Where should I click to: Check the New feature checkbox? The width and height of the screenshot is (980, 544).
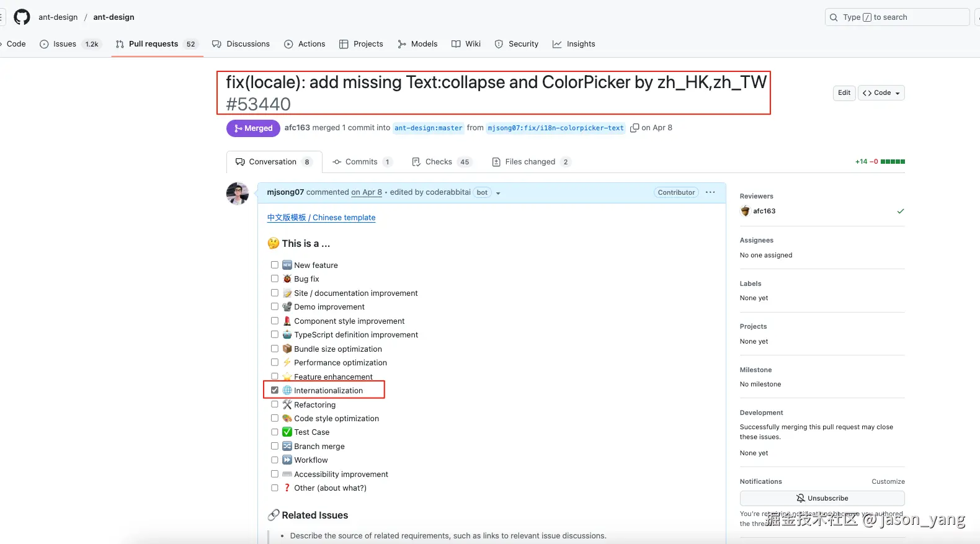point(275,265)
